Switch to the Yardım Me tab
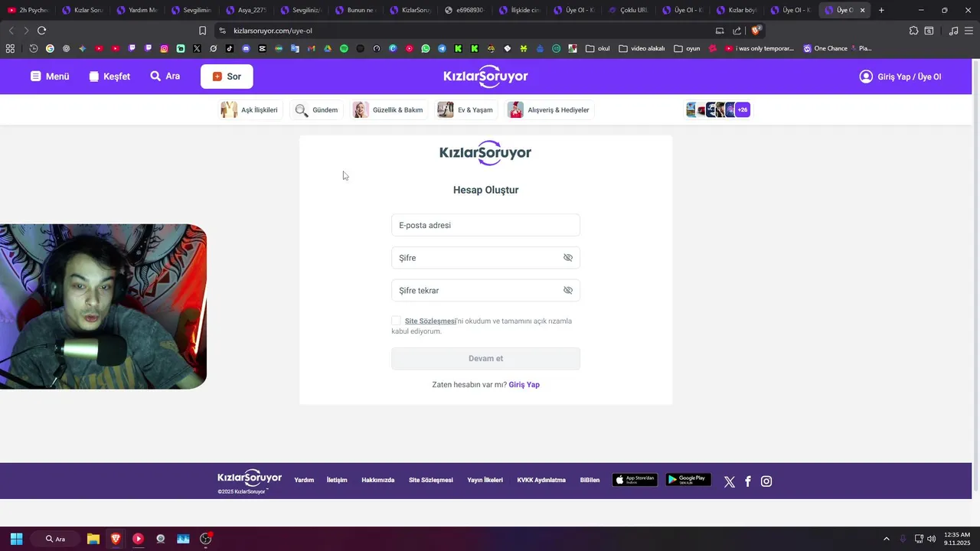Image resolution: width=980 pixels, height=551 pixels. pos(137,10)
